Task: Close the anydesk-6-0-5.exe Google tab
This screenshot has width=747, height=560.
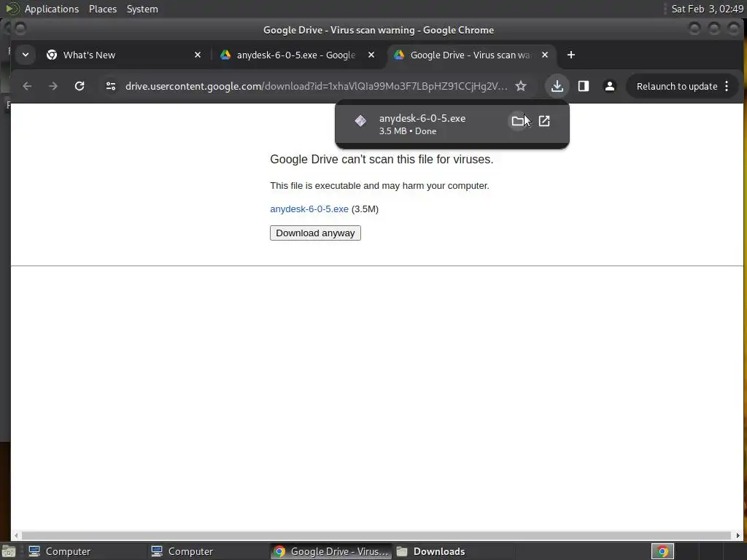Action: (371, 55)
